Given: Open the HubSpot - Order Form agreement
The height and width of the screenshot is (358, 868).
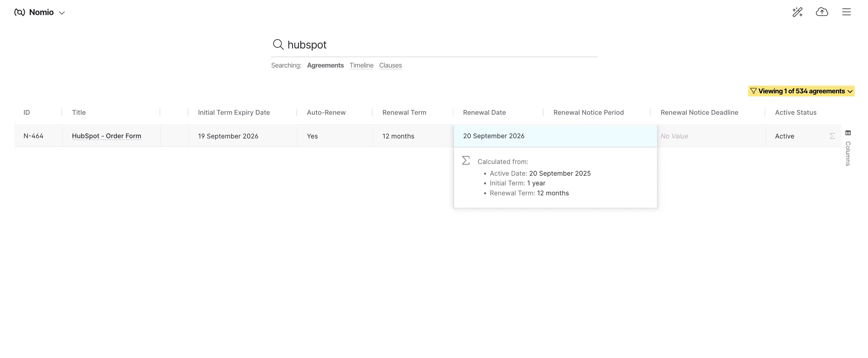Looking at the screenshot, I should click(x=106, y=136).
